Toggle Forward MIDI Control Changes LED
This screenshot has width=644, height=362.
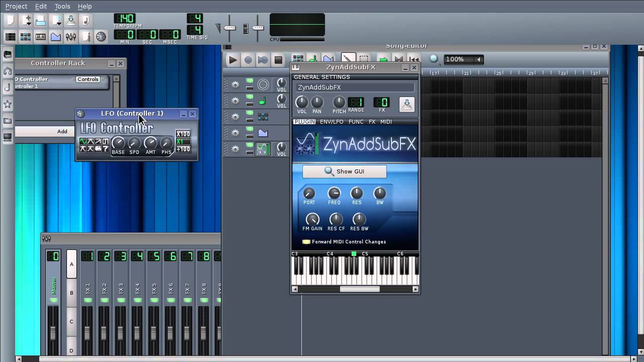(x=306, y=242)
